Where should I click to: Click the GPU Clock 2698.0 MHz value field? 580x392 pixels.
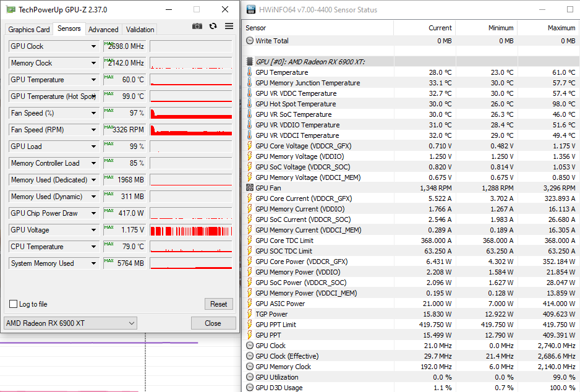tap(124, 46)
